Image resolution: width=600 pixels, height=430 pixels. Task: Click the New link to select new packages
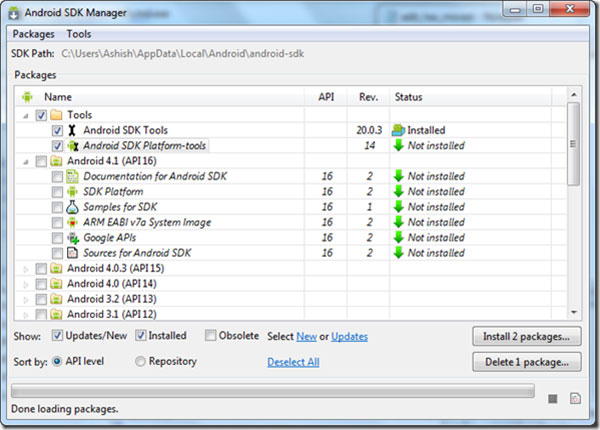click(307, 337)
